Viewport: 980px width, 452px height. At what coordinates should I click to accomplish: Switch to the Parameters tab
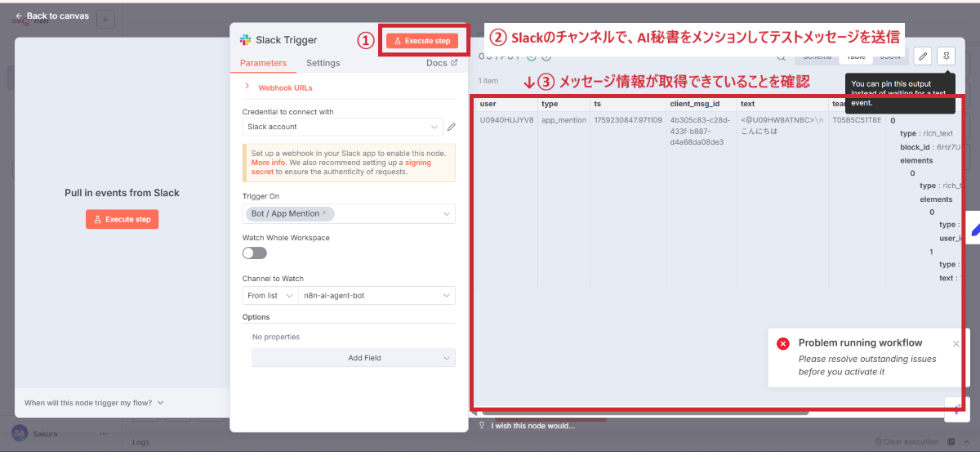(x=264, y=63)
